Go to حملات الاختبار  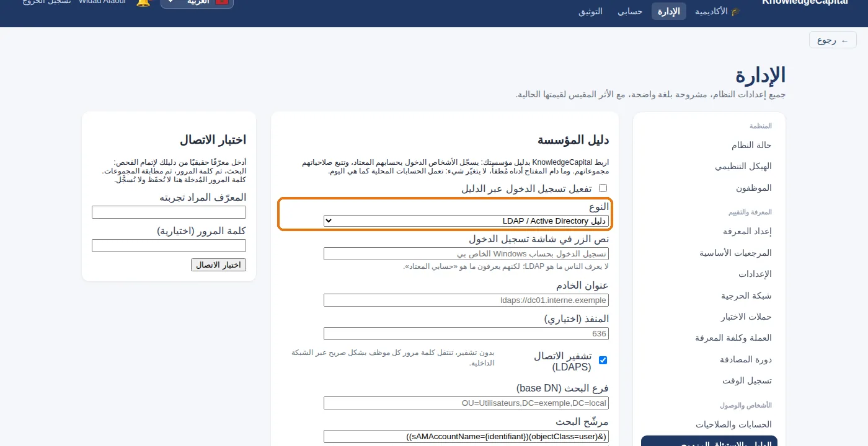coord(709,317)
